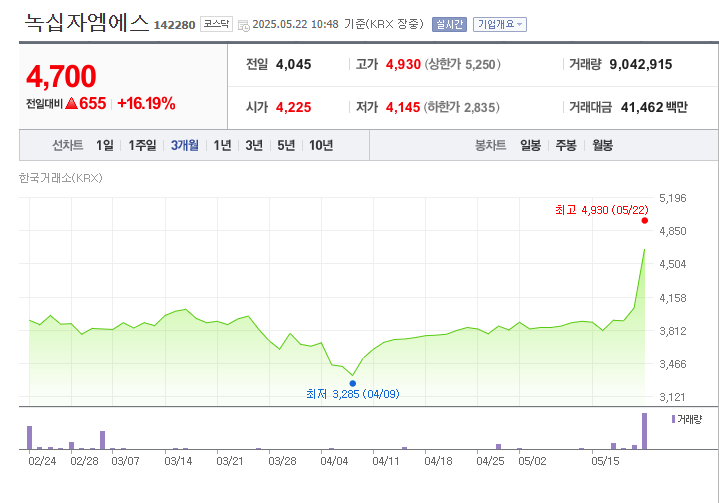
Task: Click the 선차트 label
Action: (67, 145)
